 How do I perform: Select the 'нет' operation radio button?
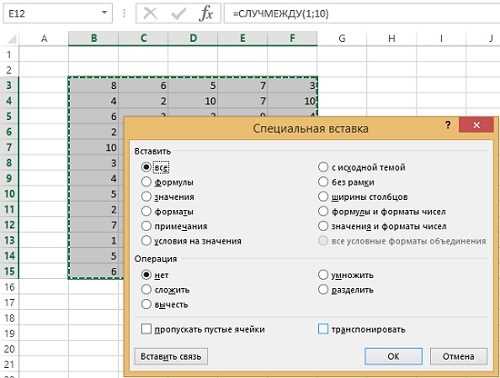[146, 275]
